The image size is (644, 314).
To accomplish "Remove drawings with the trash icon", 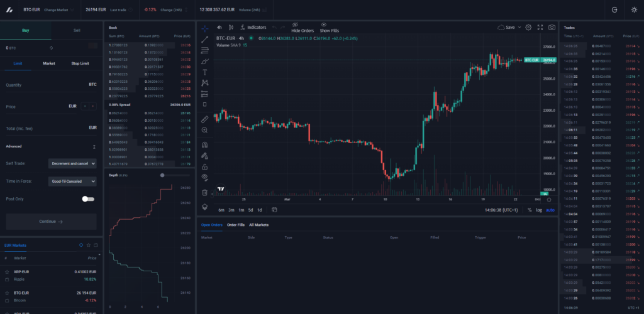I will (x=204, y=192).
